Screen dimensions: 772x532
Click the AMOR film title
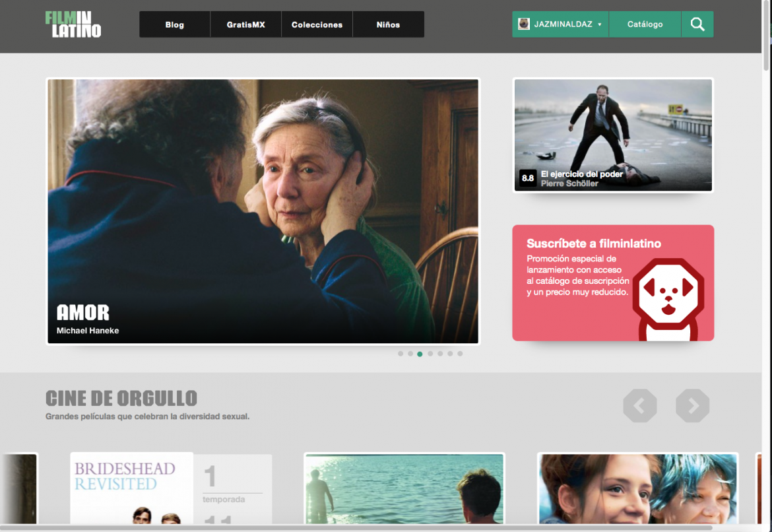click(82, 313)
